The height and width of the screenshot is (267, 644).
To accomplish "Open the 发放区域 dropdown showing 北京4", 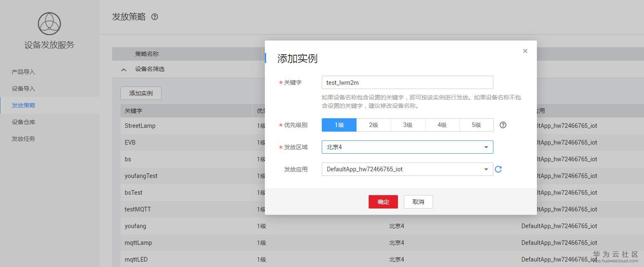I will click(407, 147).
